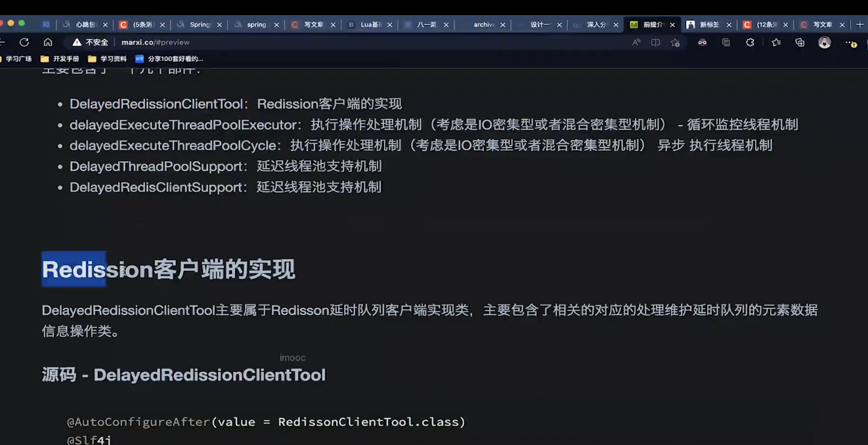Switch to the 心跳包 tab
Screen dimensions: 868x445
click(x=84, y=24)
